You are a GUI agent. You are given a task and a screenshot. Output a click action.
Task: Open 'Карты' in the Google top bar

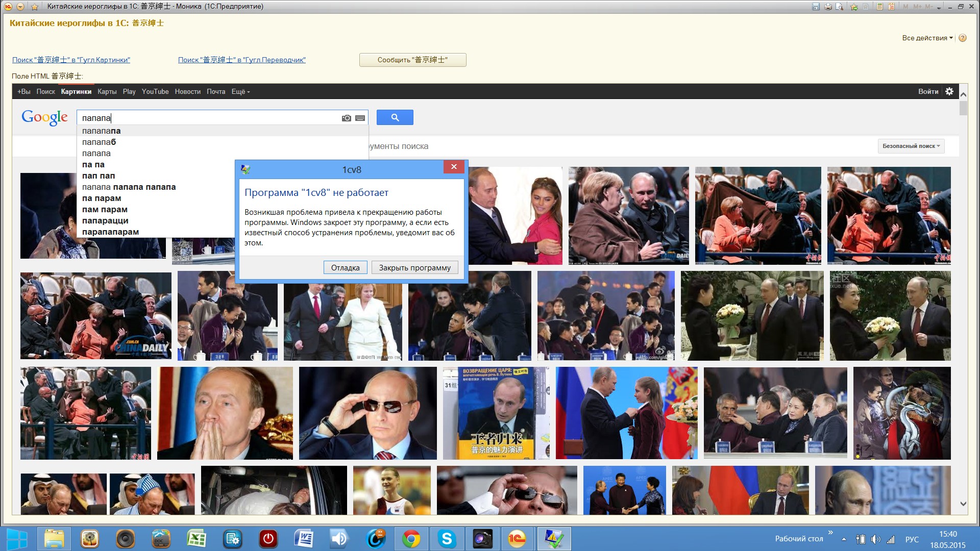point(107,92)
